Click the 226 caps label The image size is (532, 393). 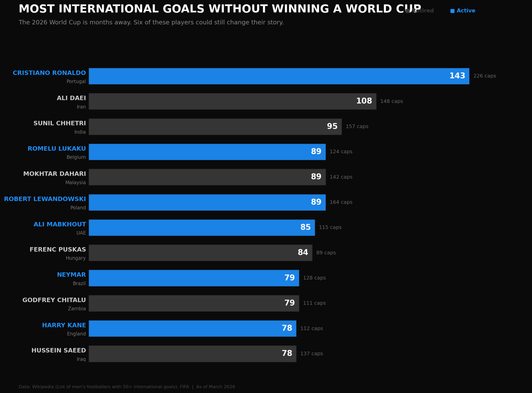(x=484, y=76)
